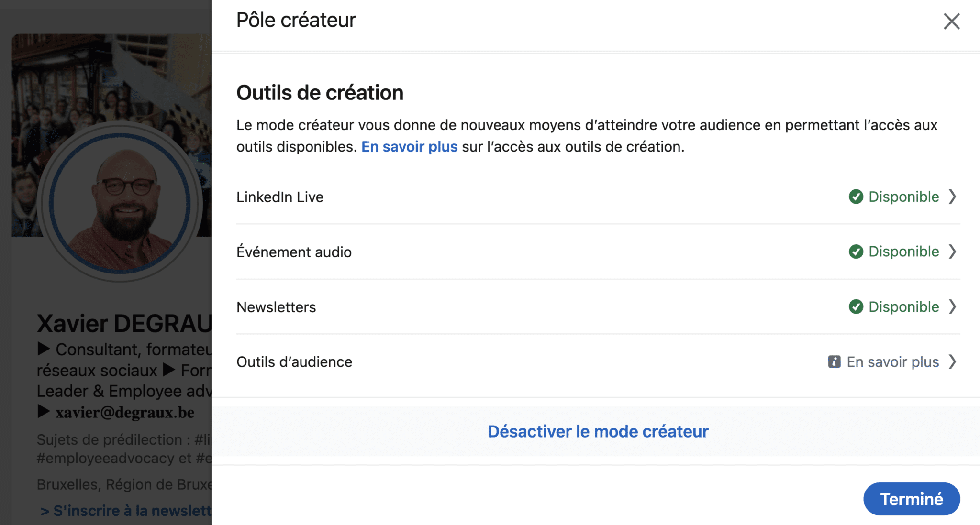Open the blue En savoir plus link
This screenshot has height=525, width=980.
pyautogui.click(x=409, y=146)
